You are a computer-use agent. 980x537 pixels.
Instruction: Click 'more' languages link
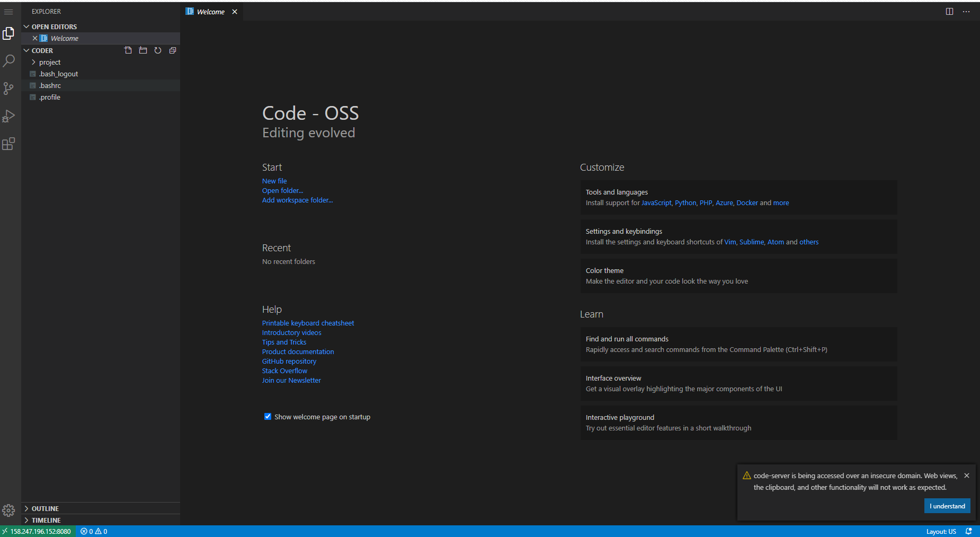[781, 203]
